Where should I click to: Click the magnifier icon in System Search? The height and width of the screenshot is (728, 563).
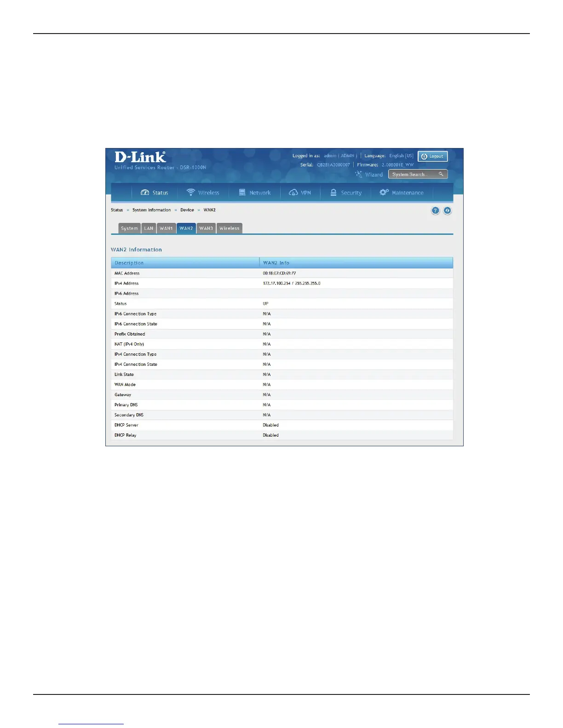tap(441, 174)
